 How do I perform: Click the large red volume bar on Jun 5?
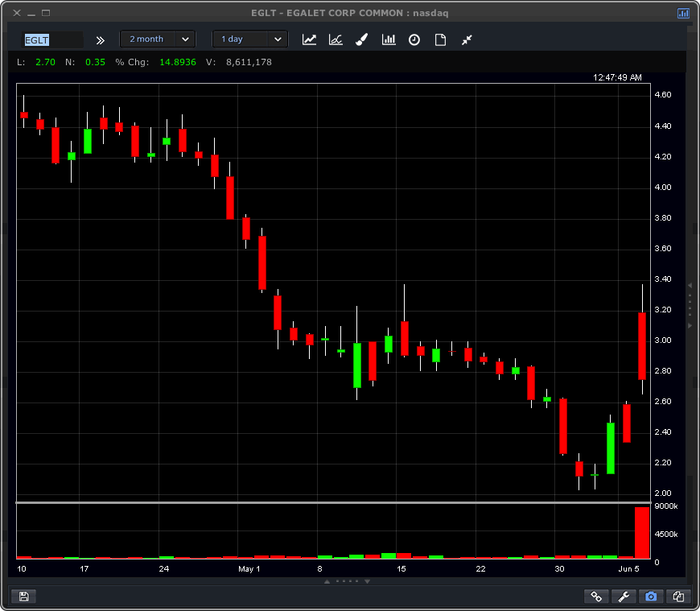point(642,532)
